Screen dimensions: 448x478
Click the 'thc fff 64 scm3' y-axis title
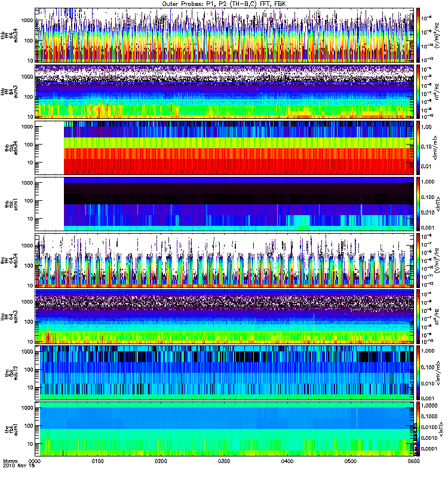coord(9,317)
